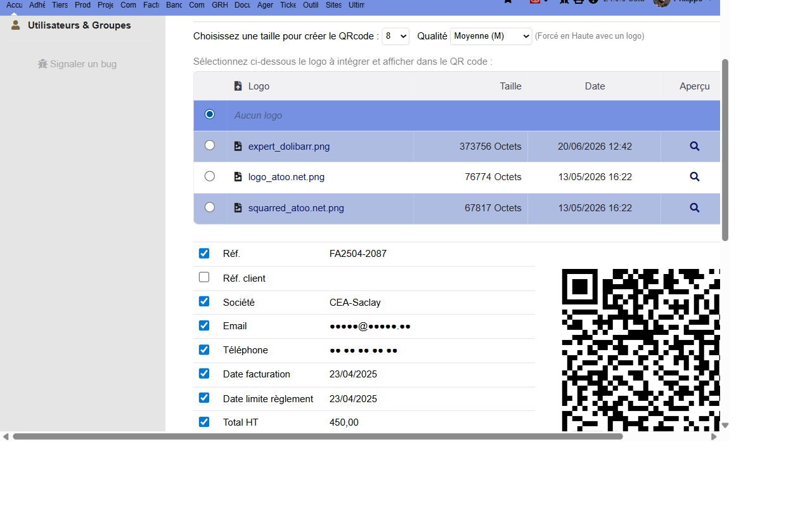The width and height of the screenshot is (812, 510).
Task: Open the Utilisateurs & Groupes sidebar link
Action: point(79,25)
